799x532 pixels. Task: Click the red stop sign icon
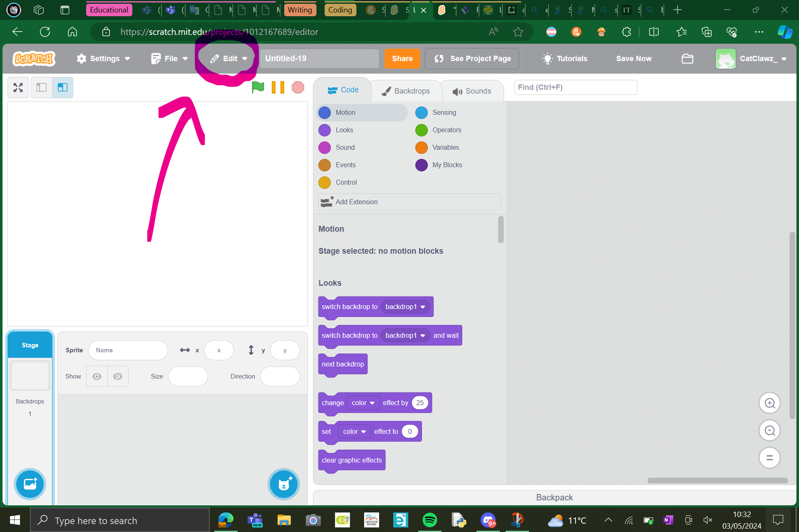pyautogui.click(x=298, y=87)
